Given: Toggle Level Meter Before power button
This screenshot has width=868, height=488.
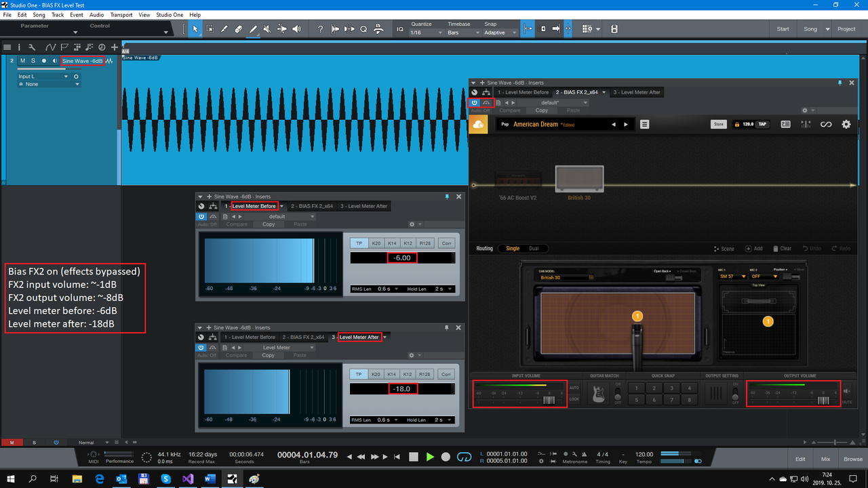Looking at the screenshot, I should (x=201, y=216).
